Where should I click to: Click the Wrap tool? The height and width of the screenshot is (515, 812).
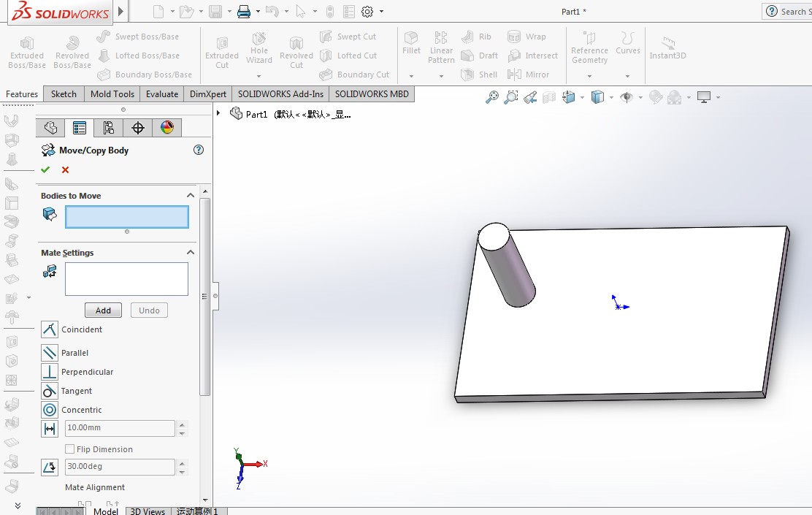[x=526, y=37]
